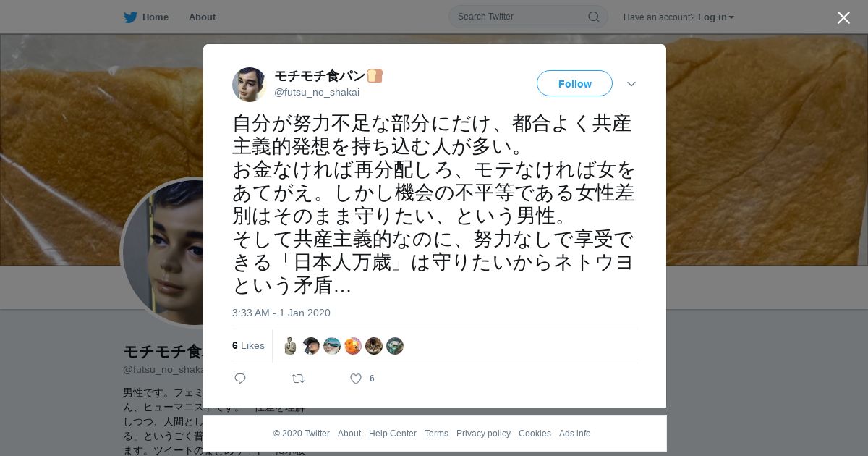
Task: Click the cat photo liker avatar
Action: point(374,346)
